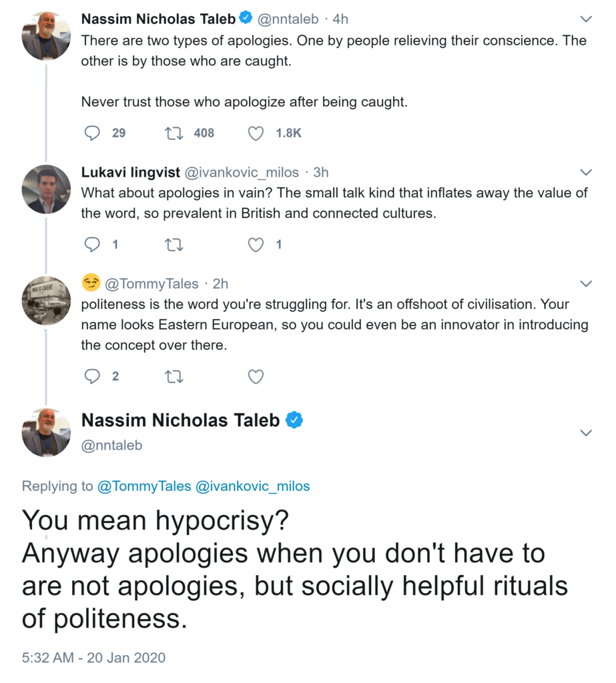Screen dimensions: 616x683
Task: Reply to Lukavi lingvist's tweet
Action: pyautogui.click(x=92, y=245)
